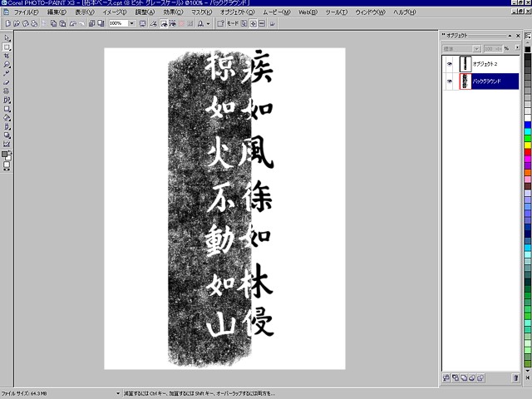Click the Copy toolbar icon
532x399 pixels.
pos(53,23)
